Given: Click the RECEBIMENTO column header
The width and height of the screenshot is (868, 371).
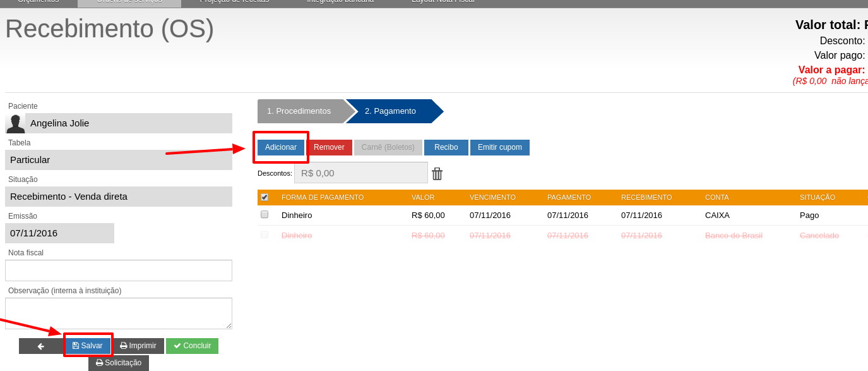Looking at the screenshot, I should pyautogui.click(x=646, y=197).
